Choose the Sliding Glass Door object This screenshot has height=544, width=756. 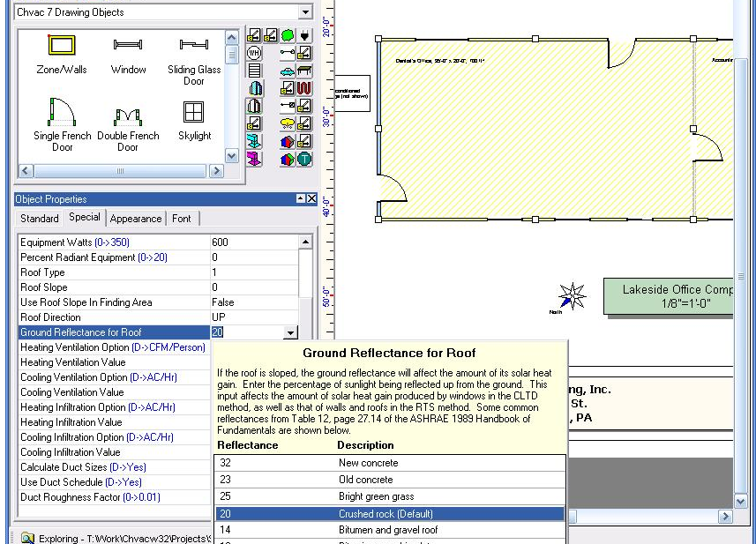pyautogui.click(x=194, y=60)
